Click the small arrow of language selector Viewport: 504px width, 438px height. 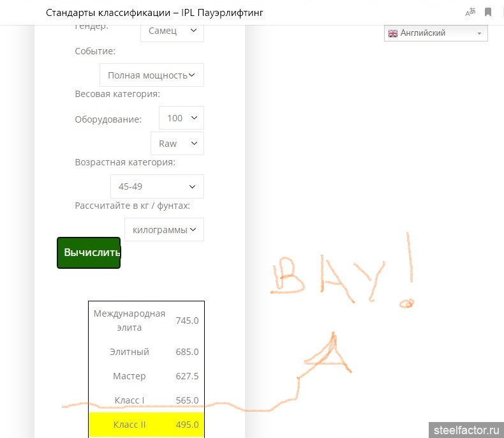pos(479,33)
